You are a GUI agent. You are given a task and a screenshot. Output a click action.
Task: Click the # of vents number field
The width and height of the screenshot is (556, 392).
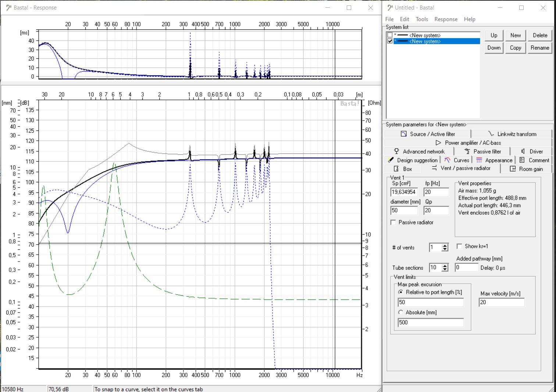(435, 248)
